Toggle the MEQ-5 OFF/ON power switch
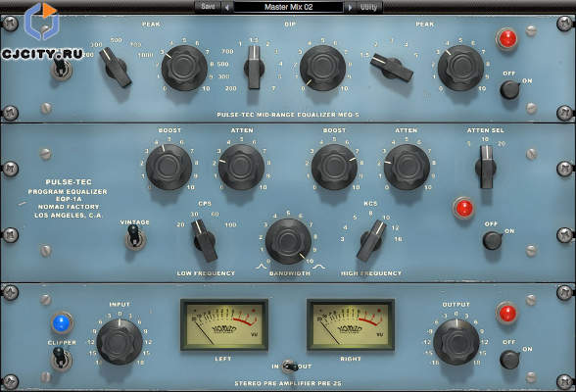 pyautogui.click(x=510, y=89)
